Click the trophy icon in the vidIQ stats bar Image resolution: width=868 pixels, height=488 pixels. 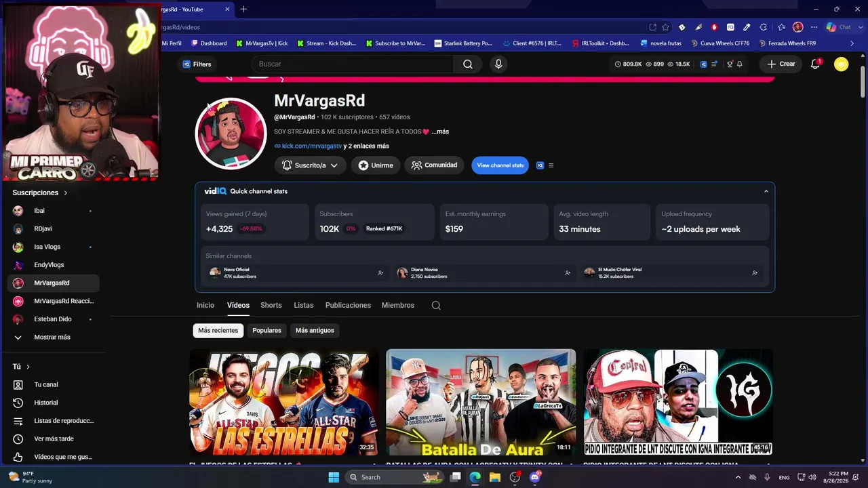pyautogui.click(x=730, y=64)
